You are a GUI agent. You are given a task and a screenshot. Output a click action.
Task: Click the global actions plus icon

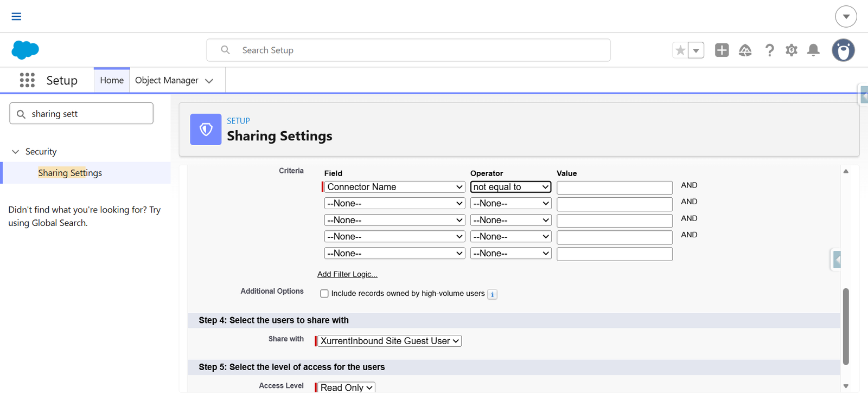tap(722, 50)
